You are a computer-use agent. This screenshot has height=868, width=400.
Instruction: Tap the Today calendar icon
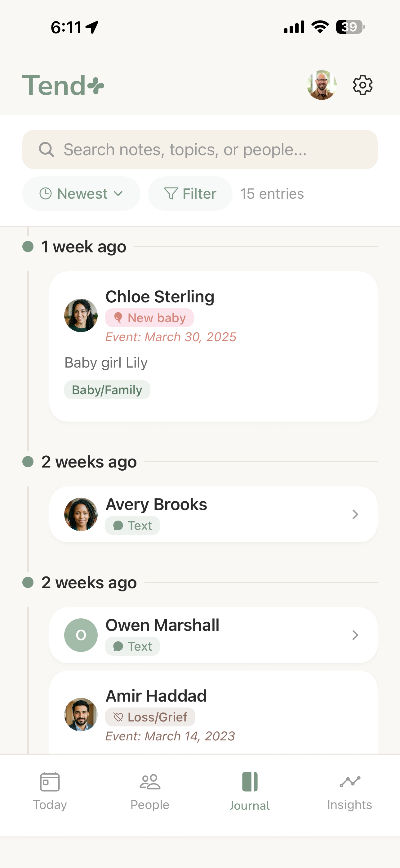click(x=50, y=782)
